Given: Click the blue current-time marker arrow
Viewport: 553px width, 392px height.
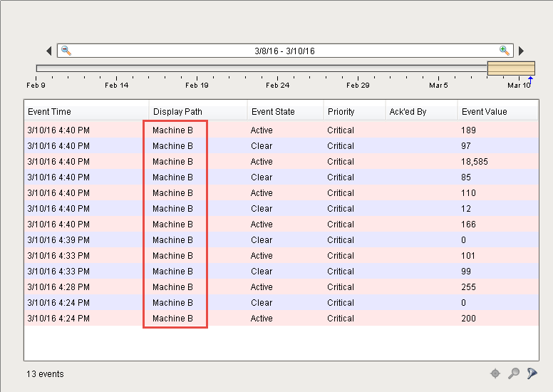Looking at the screenshot, I should 530,81.
